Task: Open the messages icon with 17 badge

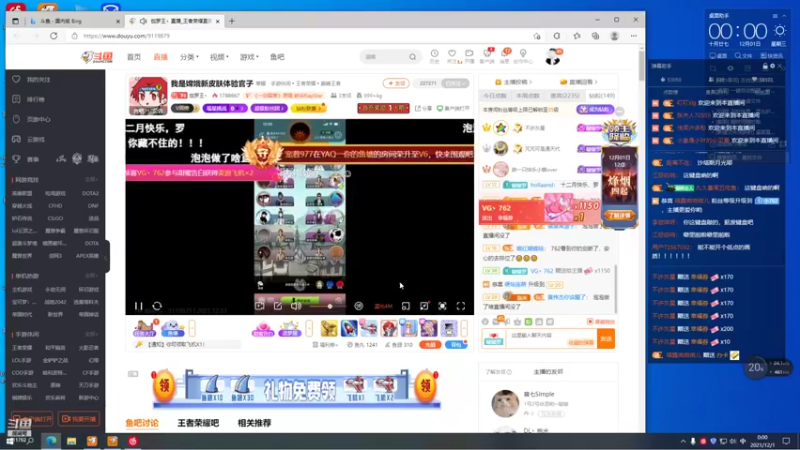Action: pyautogui.click(x=505, y=56)
